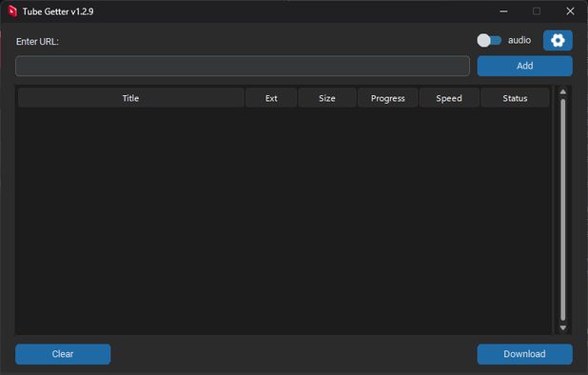Click the Download button
Image resolution: width=588 pixels, height=375 pixels.
click(524, 354)
